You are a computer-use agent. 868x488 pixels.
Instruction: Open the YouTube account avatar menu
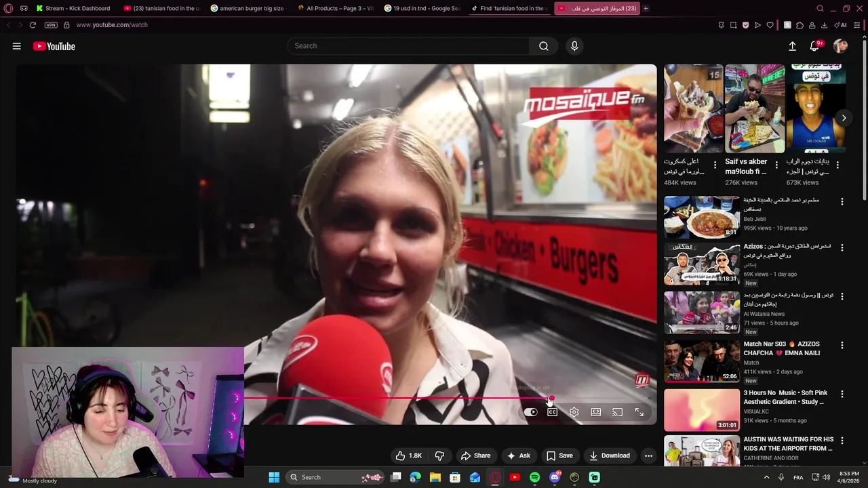point(840,46)
